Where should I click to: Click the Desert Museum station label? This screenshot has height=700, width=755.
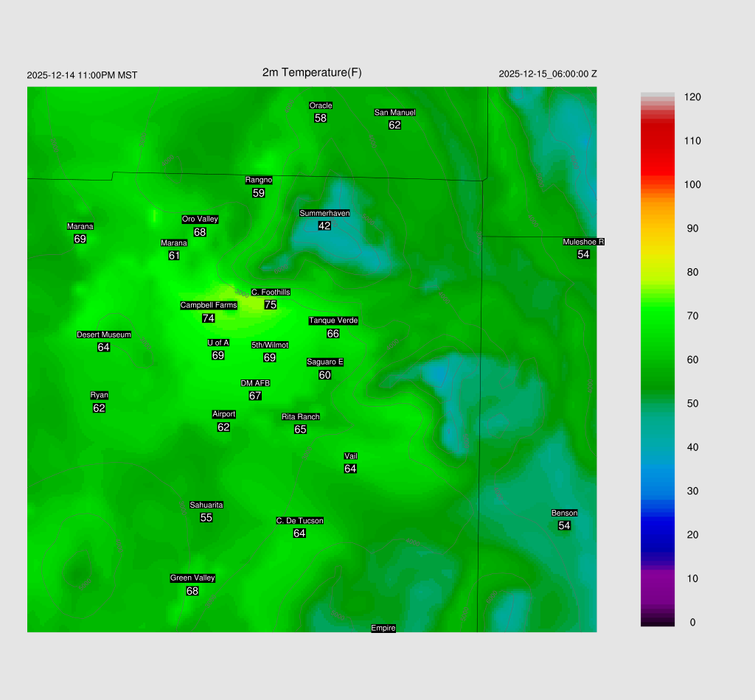pyautogui.click(x=103, y=335)
